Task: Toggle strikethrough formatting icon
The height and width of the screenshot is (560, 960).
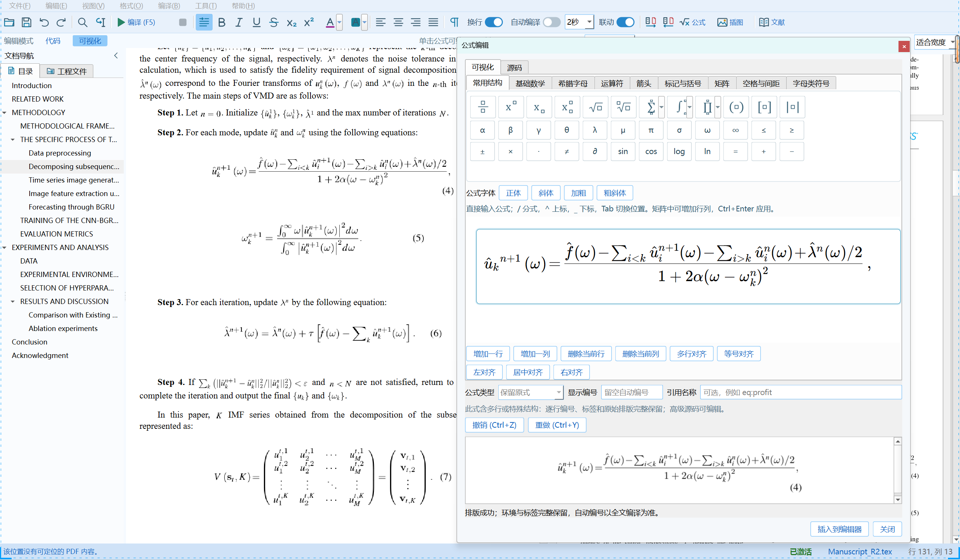Action: coord(273,22)
